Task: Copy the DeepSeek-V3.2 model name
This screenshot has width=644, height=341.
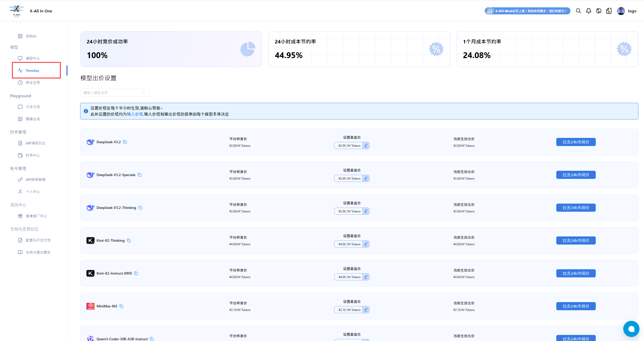Action: pyautogui.click(x=125, y=142)
